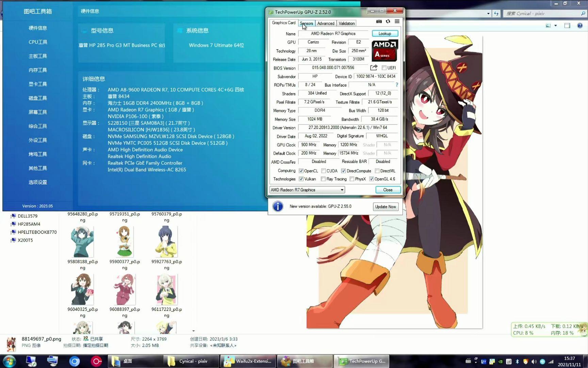Open 选项设置 in toolbox sidebar
This screenshot has height=368, width=588.
[38, 182]
